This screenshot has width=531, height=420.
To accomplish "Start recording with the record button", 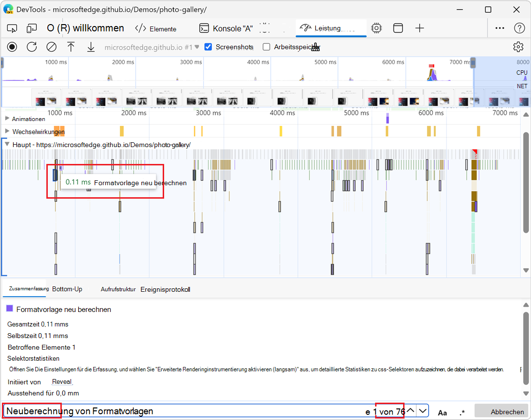I will point(12,47).
